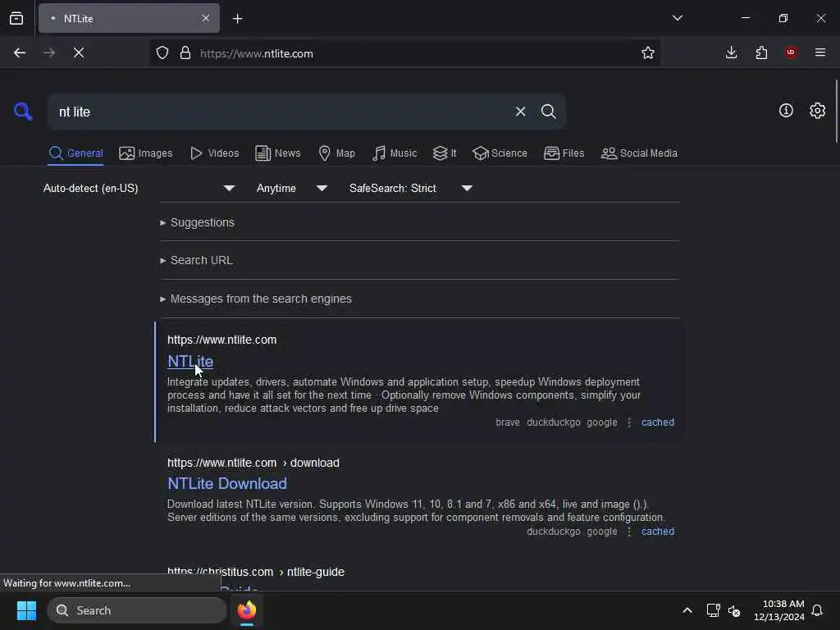Open Firefox application menu
This screenshot has width=840, height=630.
(820, 52)
